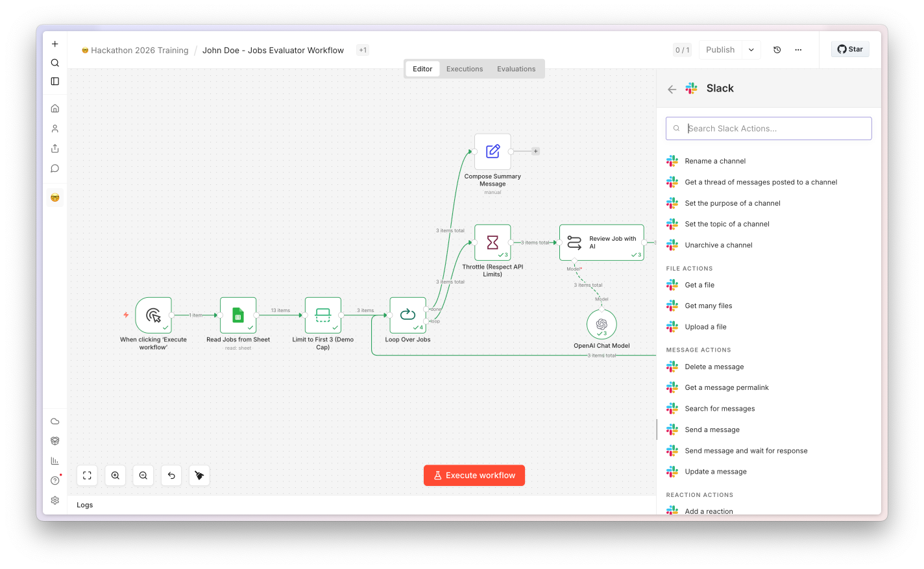924x569 pixels.
Task: Click the Search Slack Actions field
Action: [769, 128]
